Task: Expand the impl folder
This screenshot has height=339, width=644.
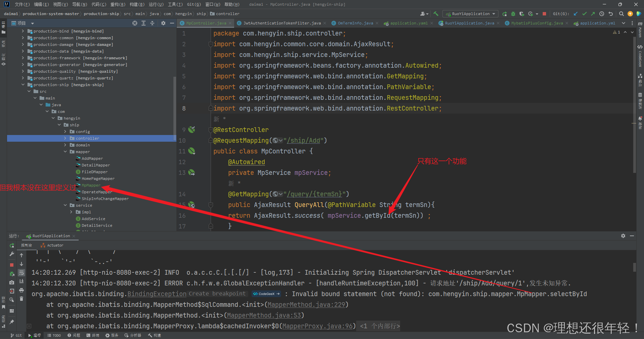Action: pyautogui.click(x=71, y=212)
